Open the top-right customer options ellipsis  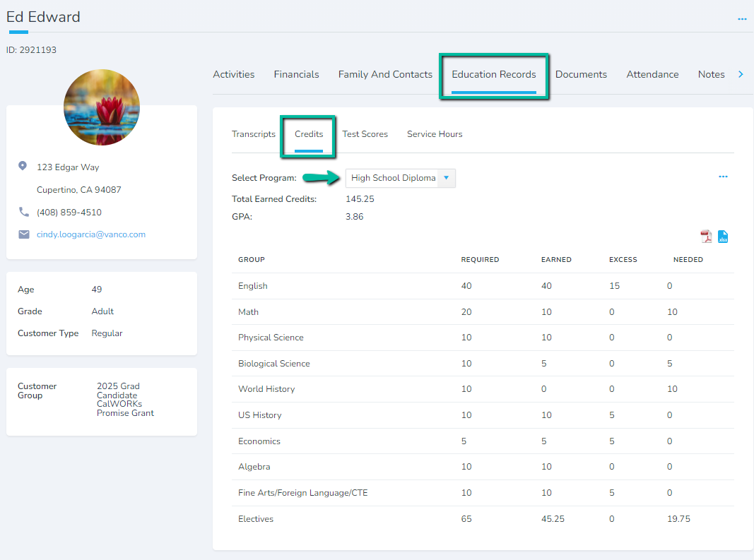pyautogui.click(x=742, y=19)
